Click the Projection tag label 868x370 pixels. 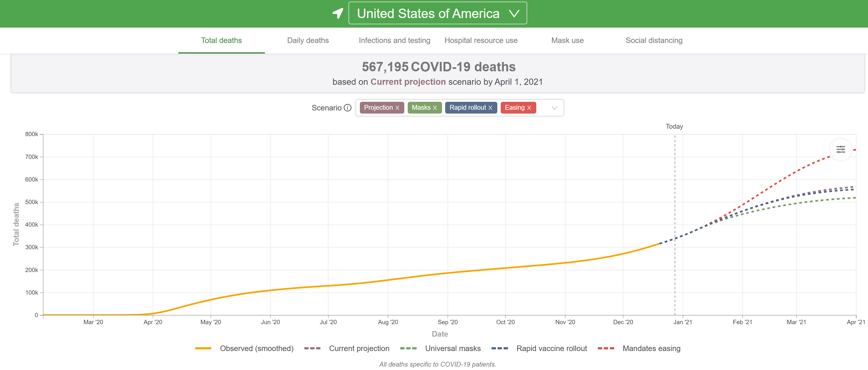tap(378, 108)
